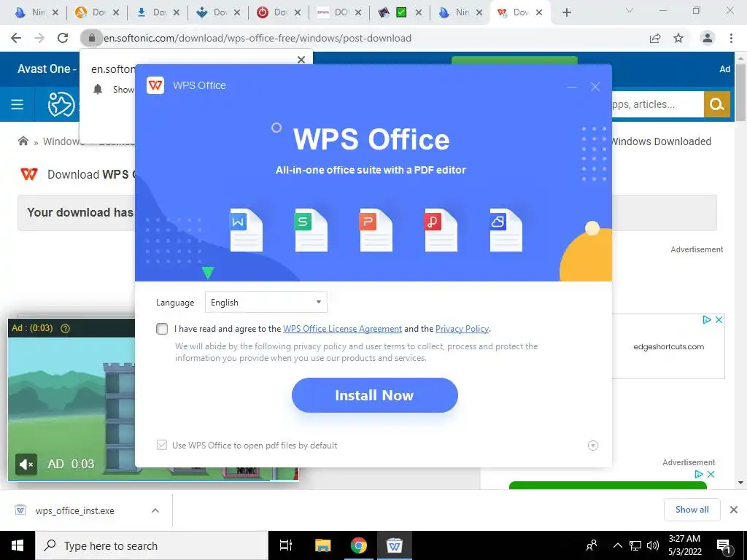This screenshot has width=747, height=560.
Task: Open Task View on taskbar
Action: click(x=286, y=545)
